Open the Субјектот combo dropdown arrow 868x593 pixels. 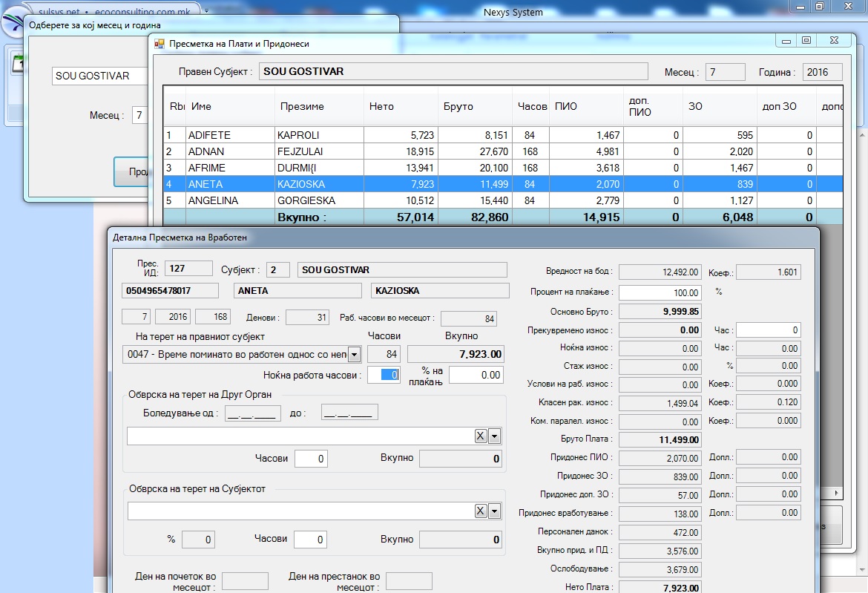click(494, 511)
